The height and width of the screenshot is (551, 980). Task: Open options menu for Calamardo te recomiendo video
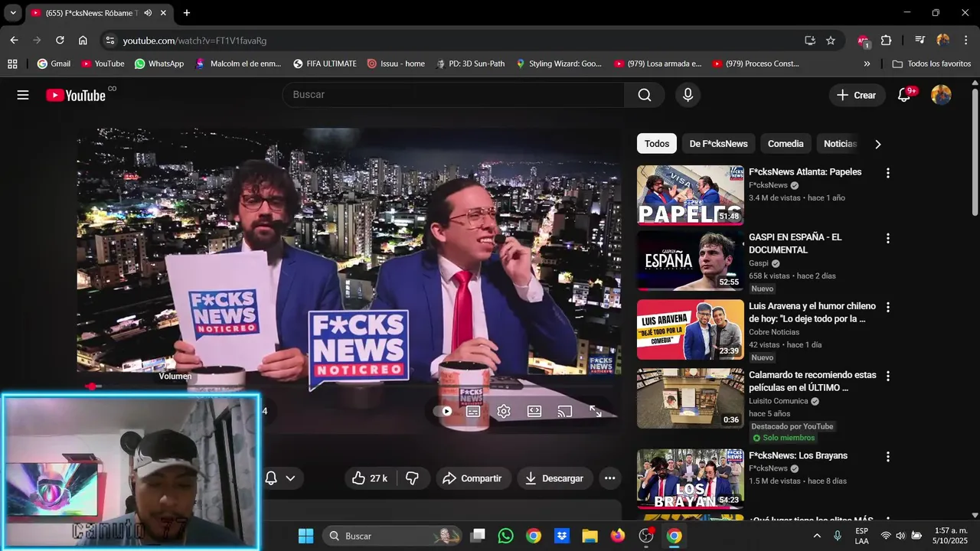point(888,376)
